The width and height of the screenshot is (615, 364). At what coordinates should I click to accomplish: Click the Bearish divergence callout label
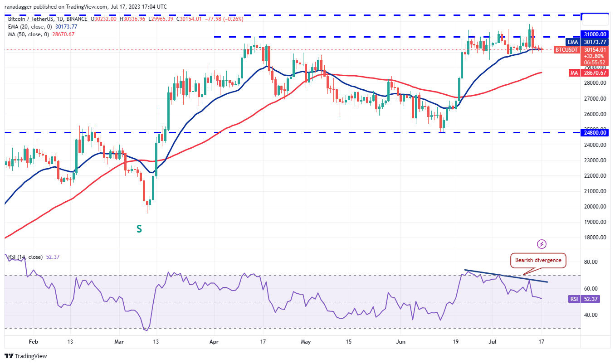coord(538,260)
